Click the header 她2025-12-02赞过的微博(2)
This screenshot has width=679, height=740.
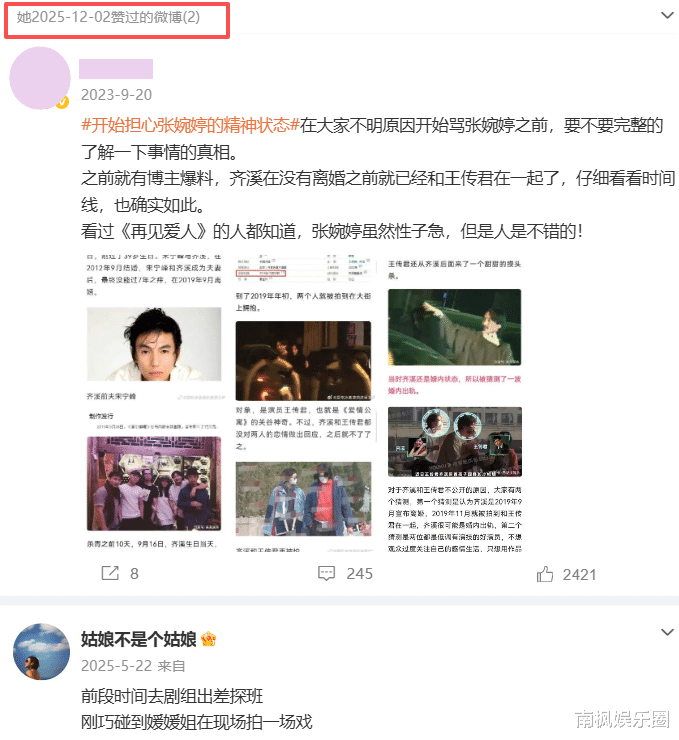point(109,17)
